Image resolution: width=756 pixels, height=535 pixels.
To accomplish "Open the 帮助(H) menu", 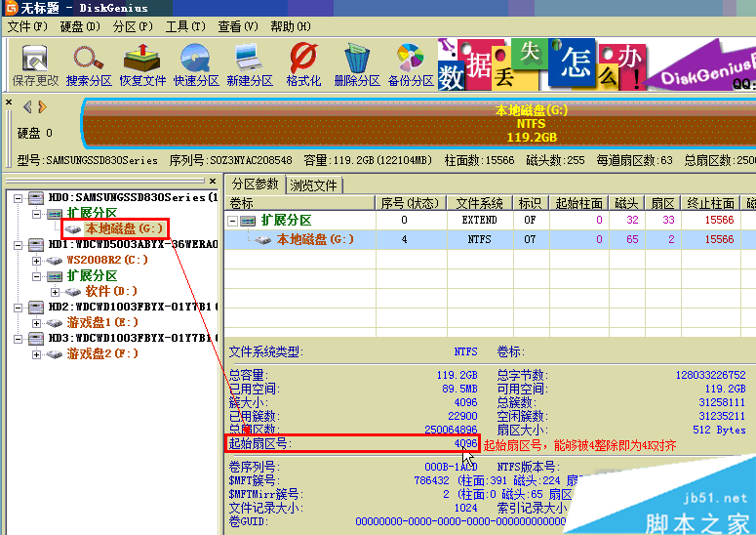I will [291, 26].
